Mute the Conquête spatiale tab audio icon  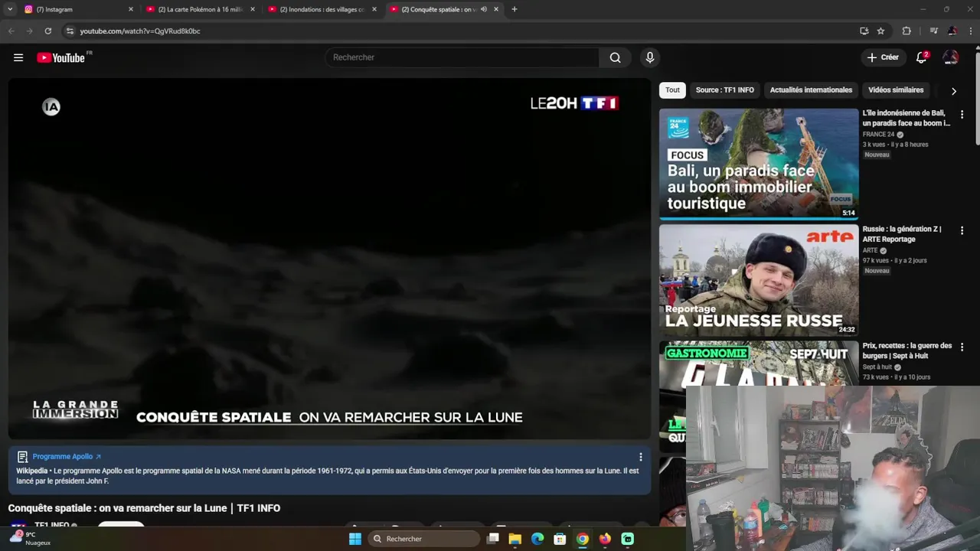click(484, 9)
